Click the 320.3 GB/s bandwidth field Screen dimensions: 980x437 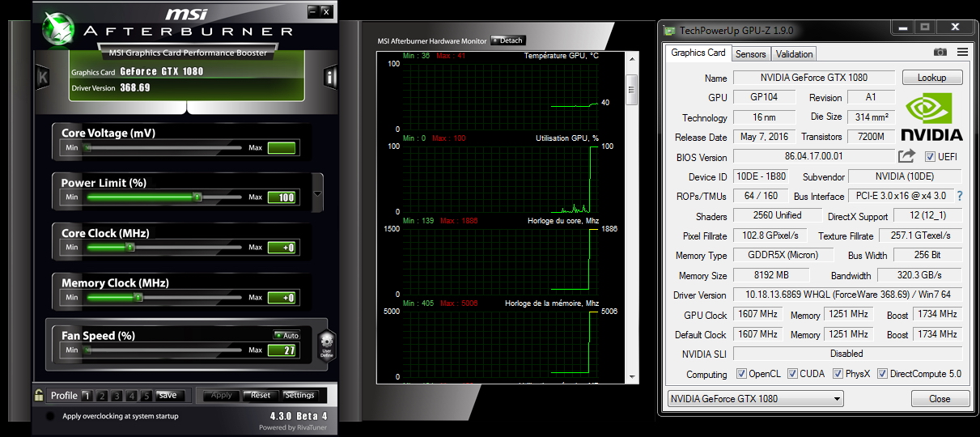919,275
